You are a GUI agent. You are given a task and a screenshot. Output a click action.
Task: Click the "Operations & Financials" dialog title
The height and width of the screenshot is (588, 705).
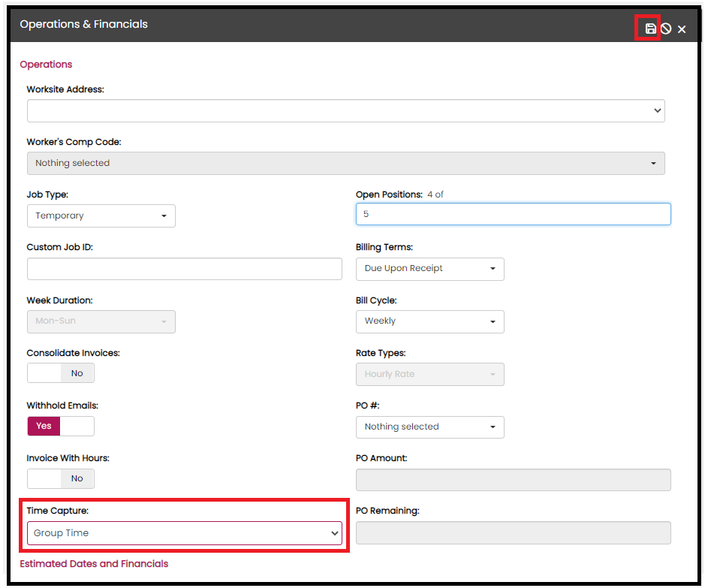pyautogui.click(x=83, y=24)
